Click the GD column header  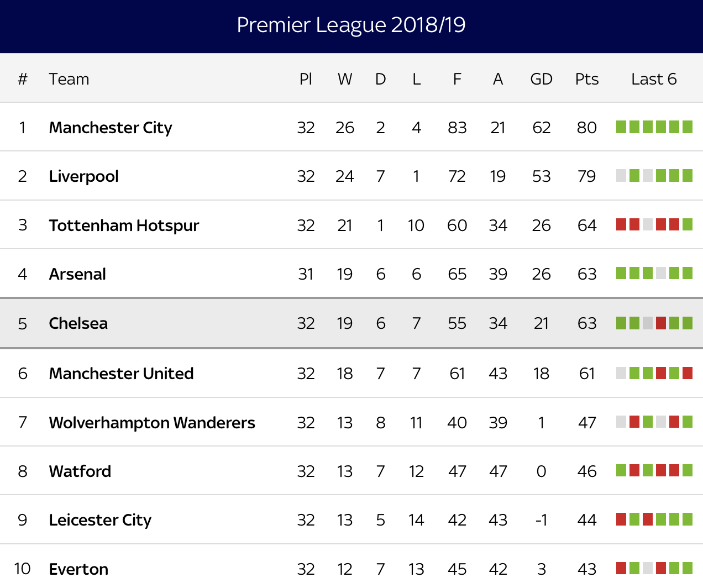(541, 79)
